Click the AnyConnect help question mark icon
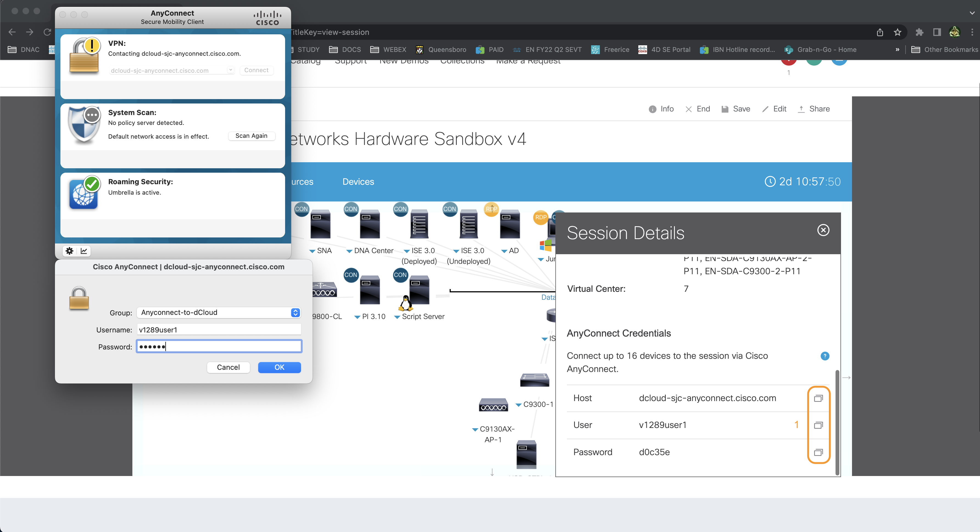Image resolution: width=980 pixels, height=532 pixels. point(824,356)
